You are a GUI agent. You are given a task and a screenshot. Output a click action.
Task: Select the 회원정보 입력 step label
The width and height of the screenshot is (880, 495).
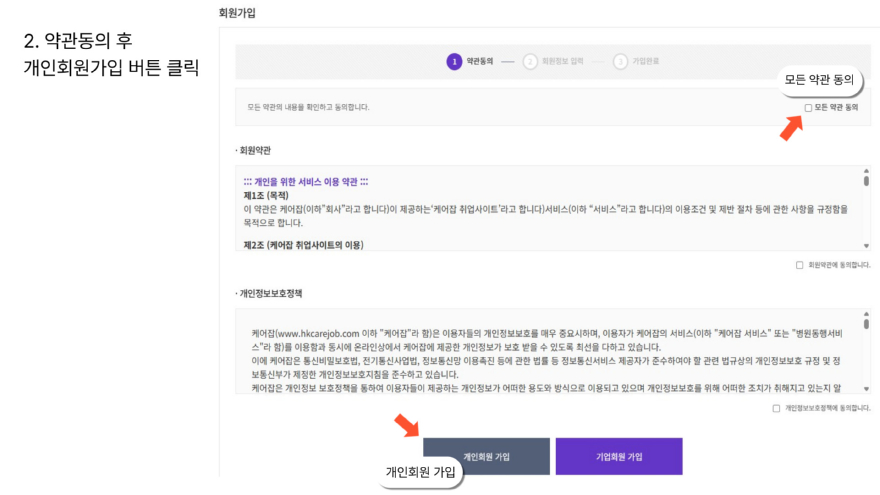click(x=562, y=61)
